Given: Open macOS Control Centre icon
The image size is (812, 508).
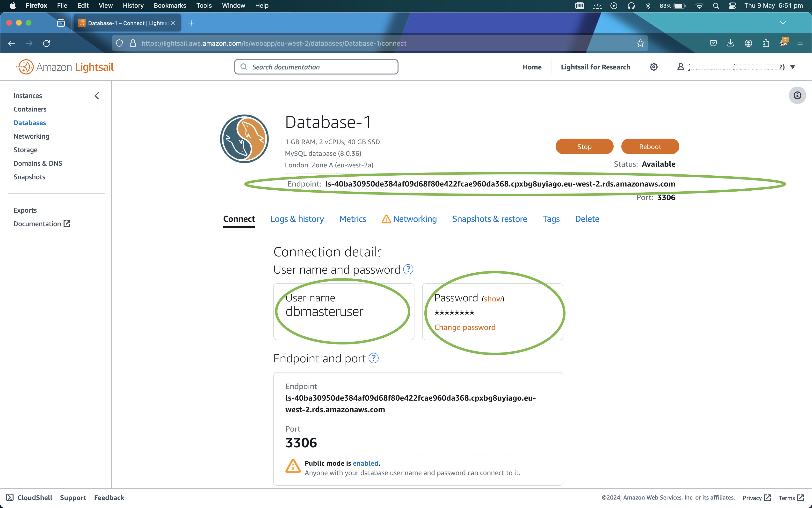Looking at the screenshot, I should [x=732, y=6].
